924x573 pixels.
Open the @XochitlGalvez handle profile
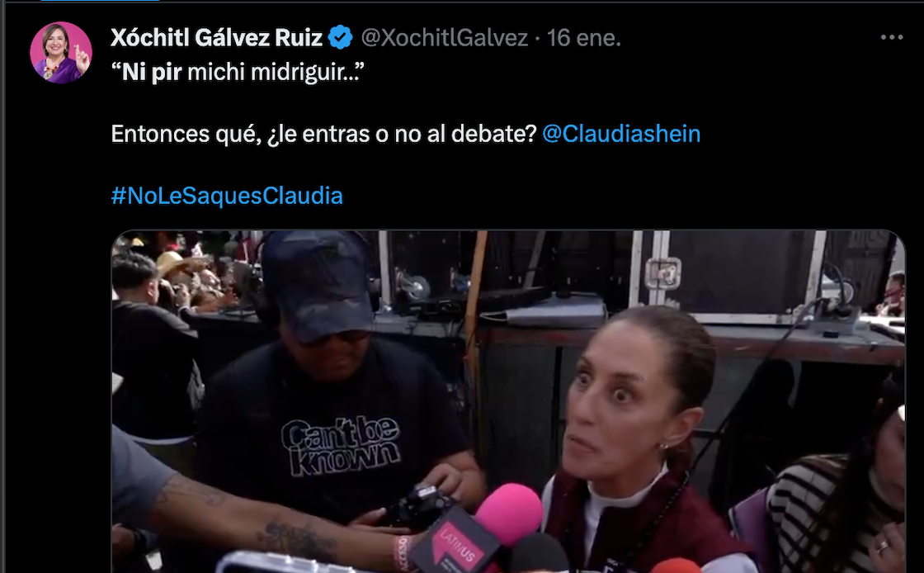445,38
